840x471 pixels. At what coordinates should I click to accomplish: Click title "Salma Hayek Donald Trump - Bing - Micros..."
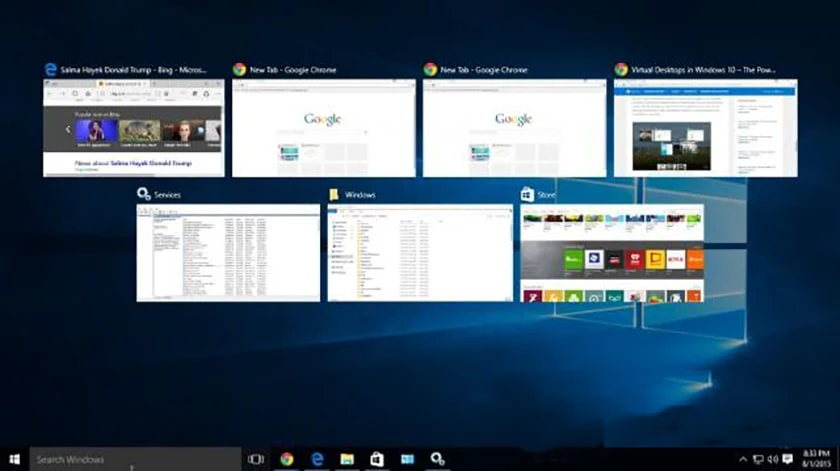133,70
